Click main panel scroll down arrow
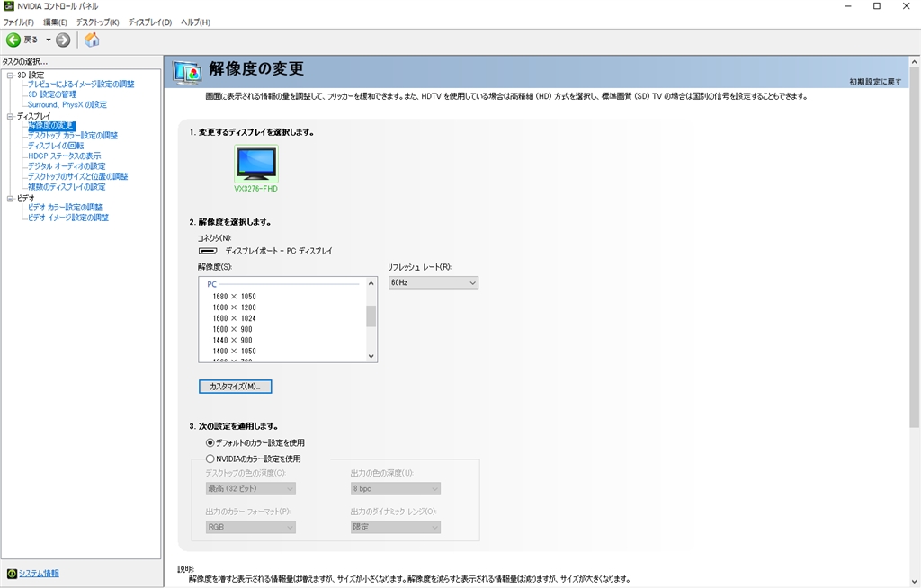Screen dimensions: 921x588 pyautogui.click(x=915, y=582)
